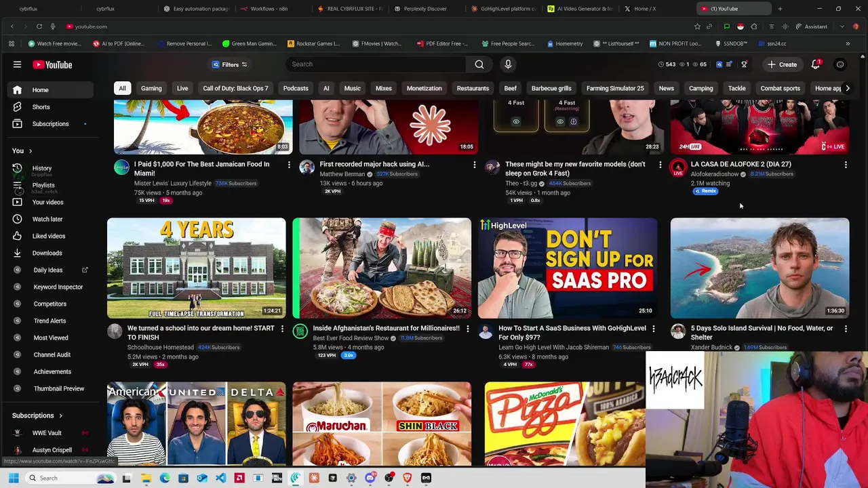Open File Explorer from the taskbar
Screen dimensions: 868x488
[x=146, y=478]
